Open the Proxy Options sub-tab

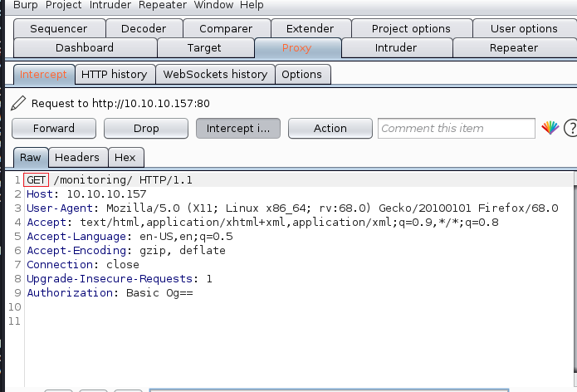tap(301, 75)
